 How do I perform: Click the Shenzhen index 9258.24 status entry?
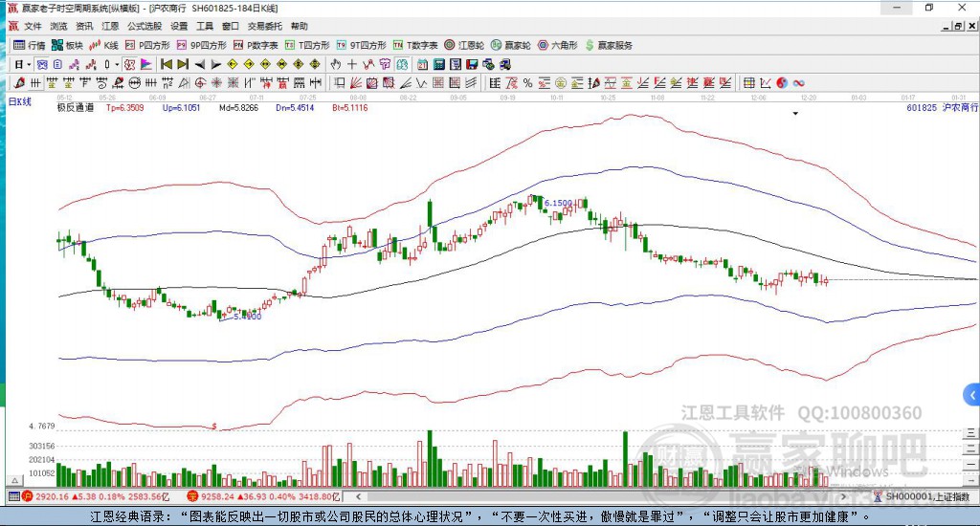click(264, 496)
